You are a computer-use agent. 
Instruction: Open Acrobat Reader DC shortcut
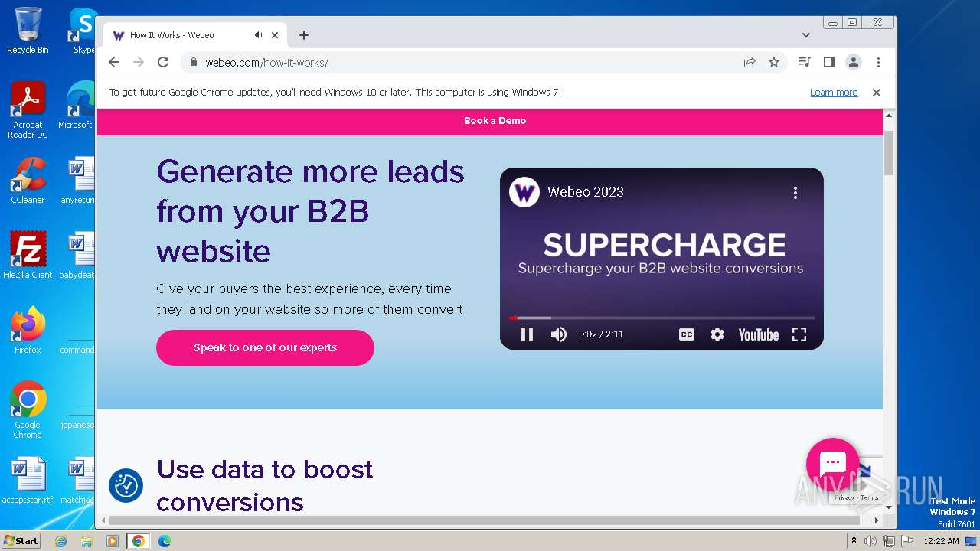point(28,110)
